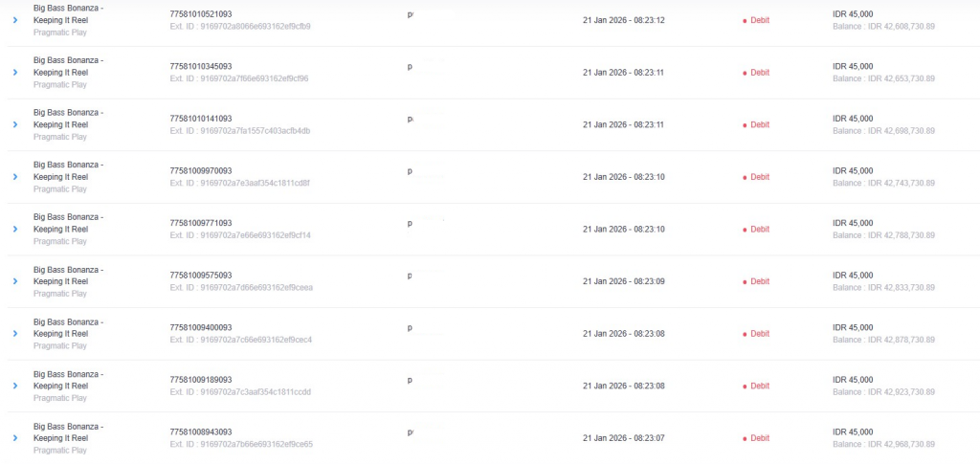Click Ext. ID ending in ef9cfb9
Image resolution: width=980 pixels, height=464 pixels.
(x=239, y=27)
